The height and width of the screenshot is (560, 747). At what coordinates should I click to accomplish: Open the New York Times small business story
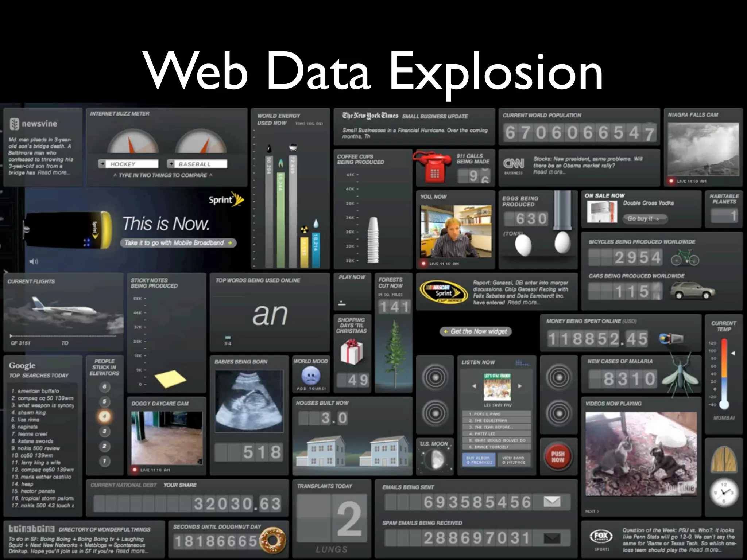point(415,133)
